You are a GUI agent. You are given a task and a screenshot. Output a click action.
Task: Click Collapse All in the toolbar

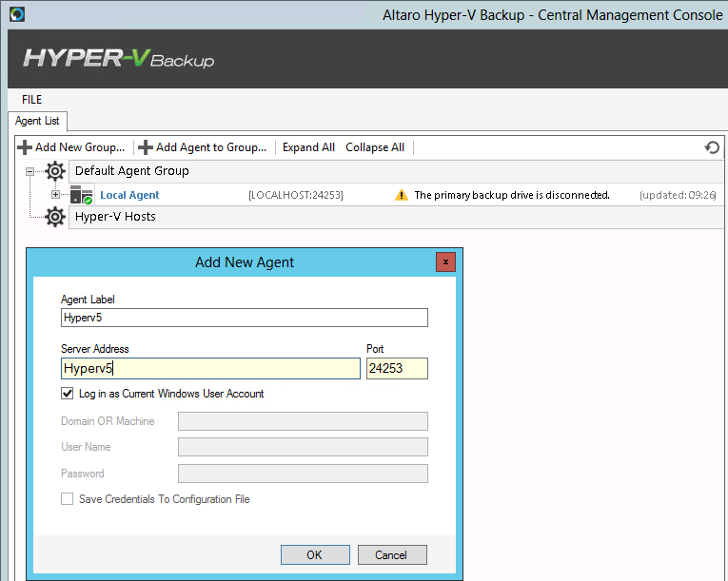pyautogui.click(x=375, y=147)
